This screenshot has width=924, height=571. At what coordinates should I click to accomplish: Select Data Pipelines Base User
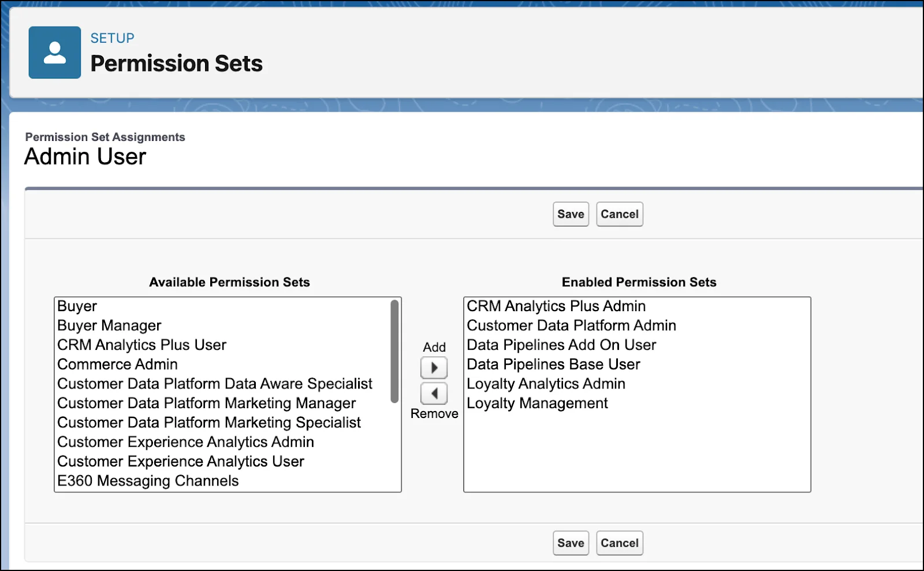point(553,364)
